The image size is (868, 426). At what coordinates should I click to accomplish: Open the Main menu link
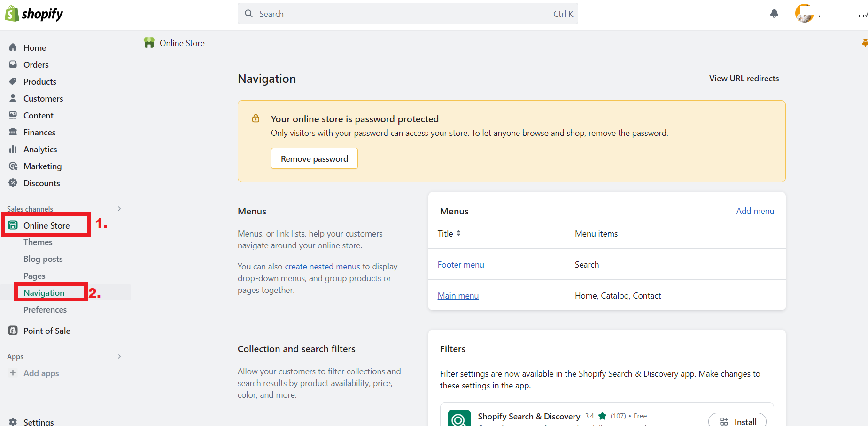(458, 296)
